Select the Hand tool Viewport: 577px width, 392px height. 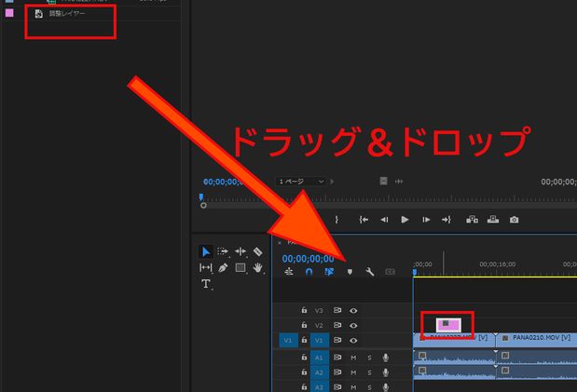[x=258, y=268]
